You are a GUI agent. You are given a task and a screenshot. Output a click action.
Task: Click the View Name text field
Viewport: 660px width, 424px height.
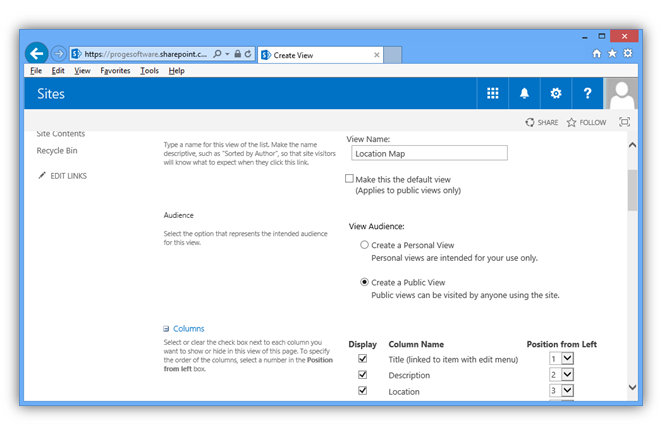pos(429,154)
